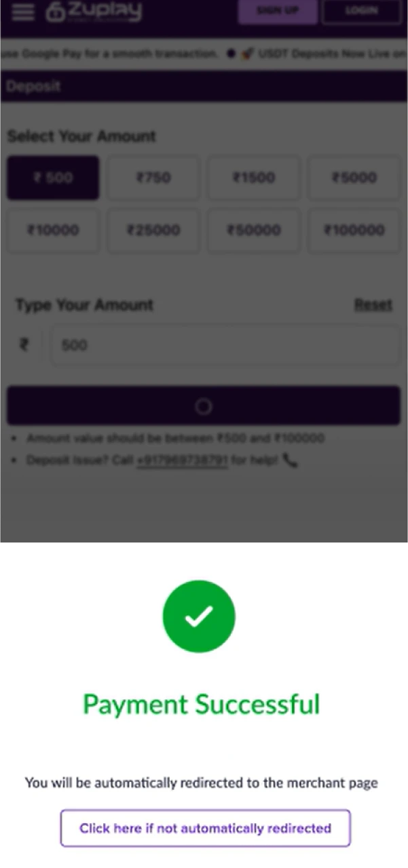Switch to the Login screen
This screenshot has width=408, height=868.
(x=362, y=11)
